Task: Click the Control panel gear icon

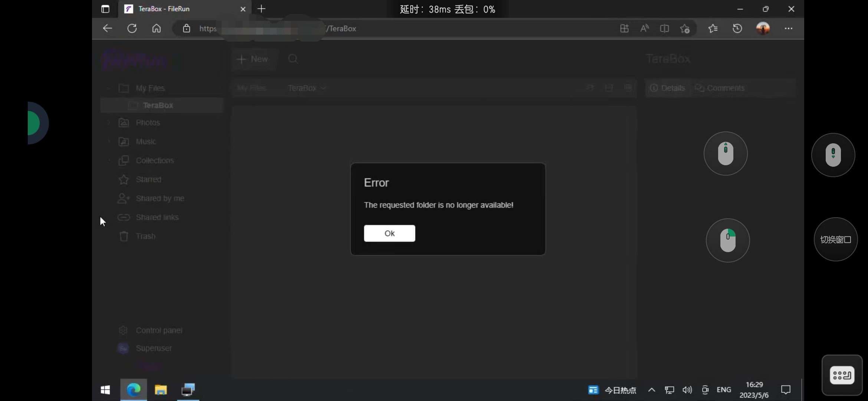Action: click(123, 330)
